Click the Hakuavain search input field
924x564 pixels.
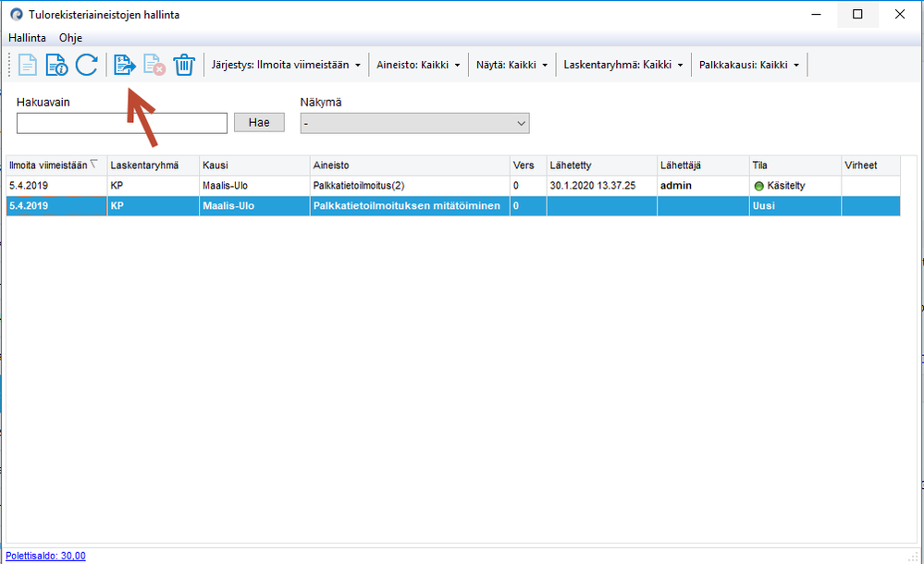pos(122,123)
